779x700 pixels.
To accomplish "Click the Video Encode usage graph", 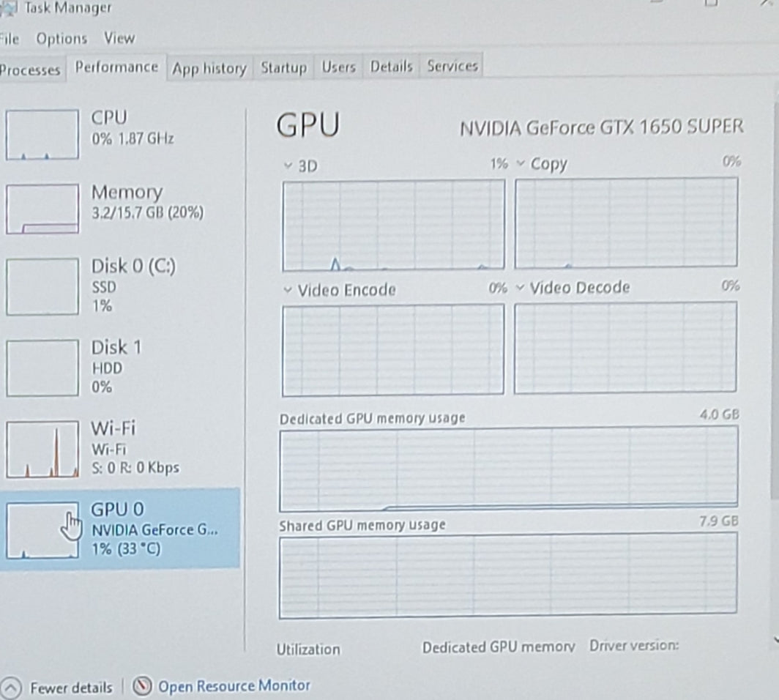I will pos(393,350).
